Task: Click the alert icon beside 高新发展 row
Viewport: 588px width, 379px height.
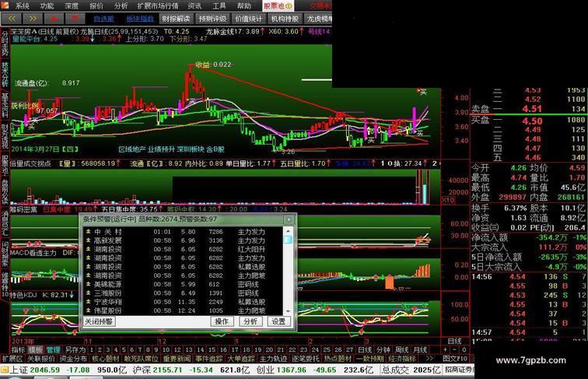Action: click(88, 240)
